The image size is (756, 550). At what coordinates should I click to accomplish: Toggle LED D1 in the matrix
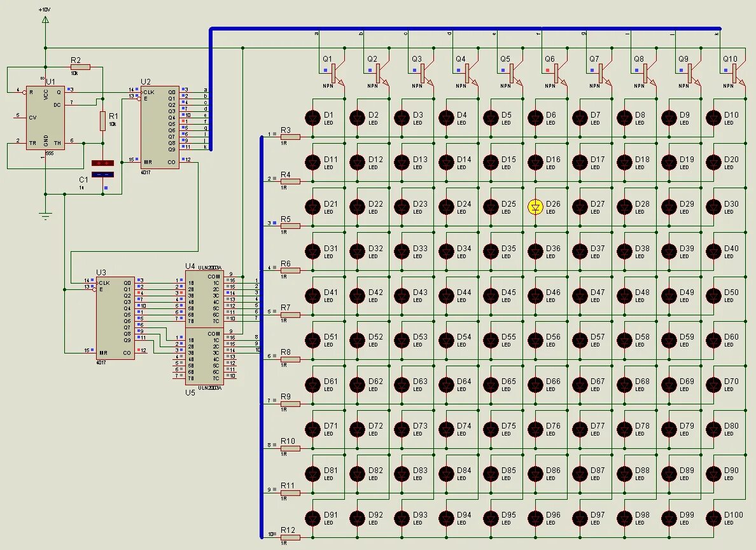(311, 118)
